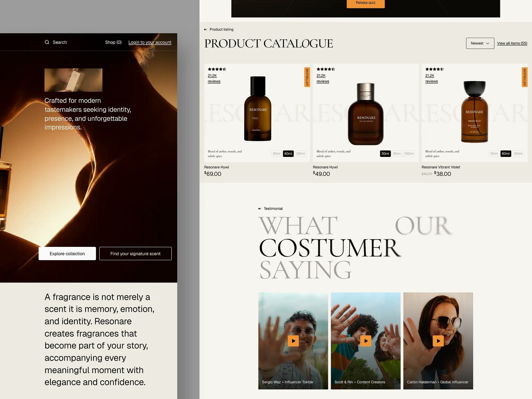The height and width of the screenshot is (399, 532).
Task: Click the Product listing section label
Action: tap(221, 29)
